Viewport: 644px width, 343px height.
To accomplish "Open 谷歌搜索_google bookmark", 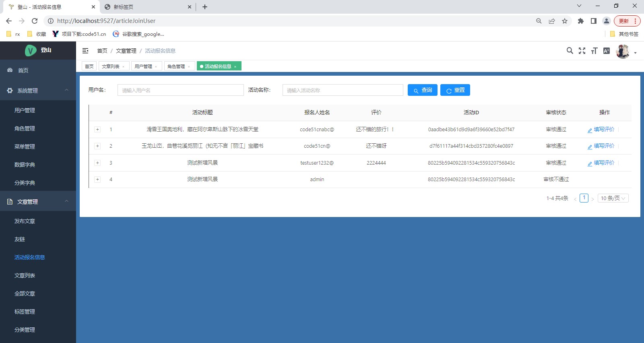I will tap(138, 34).
